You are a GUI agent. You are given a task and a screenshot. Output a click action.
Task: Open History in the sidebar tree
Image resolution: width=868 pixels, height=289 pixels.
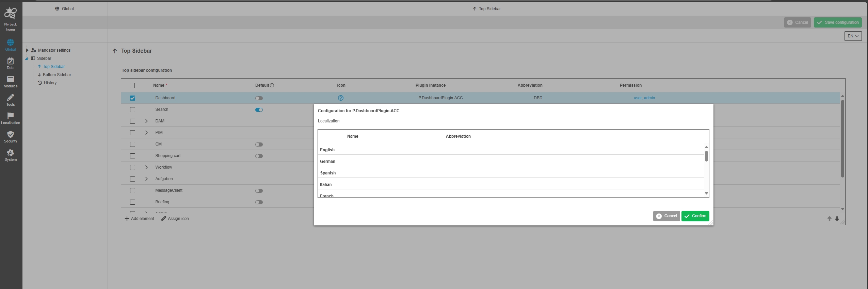50,83
